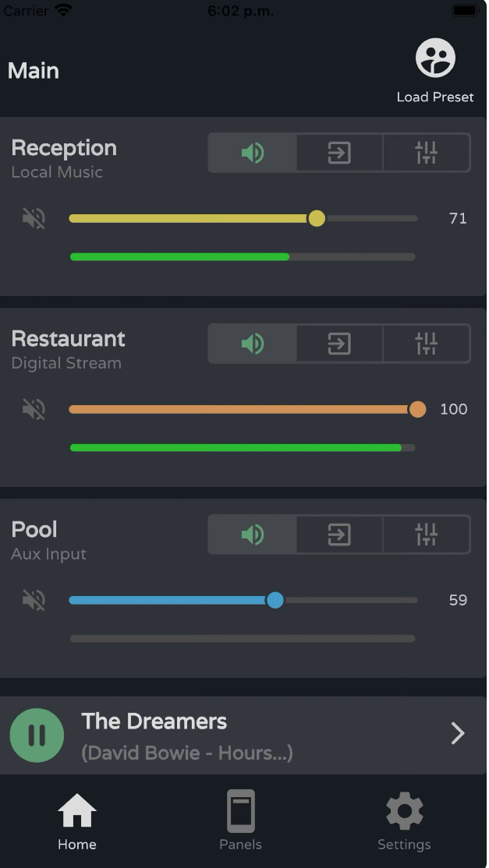Select Pool volume speaker icon
489x868 pixels.
pos(253,535)
